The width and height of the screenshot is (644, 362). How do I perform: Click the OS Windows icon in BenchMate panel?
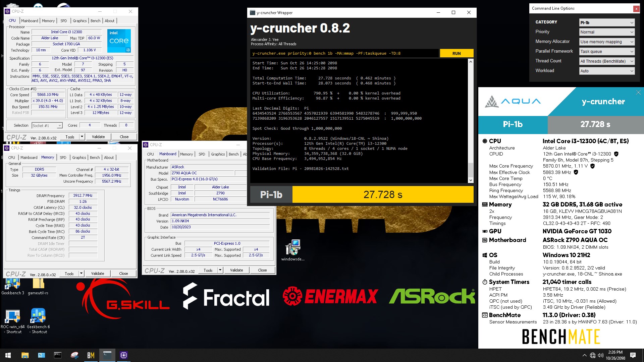coord(485,255)
